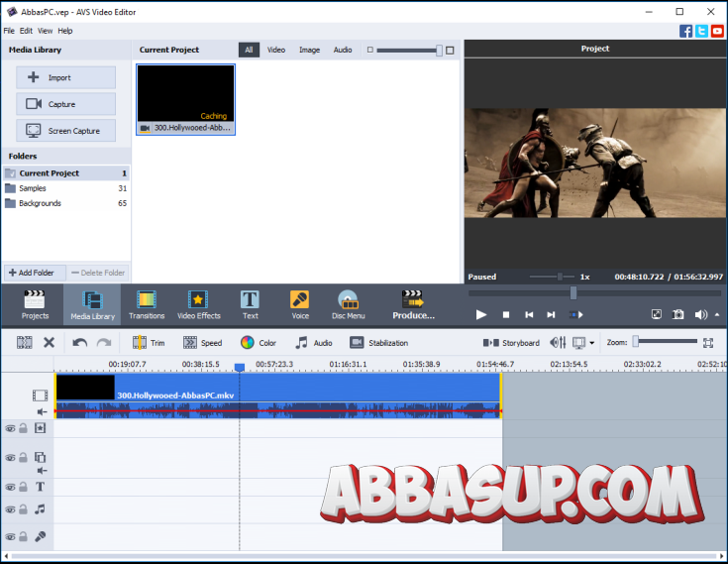728x564 pixels.
Task: Filter library by Video
Action: pos(275,50)
